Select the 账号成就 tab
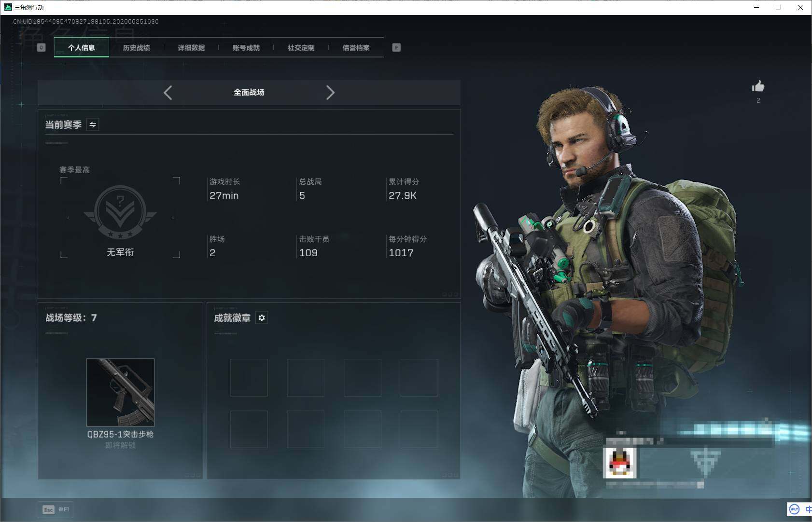Screen dimensions: 812x522 (x=246, y=48)
